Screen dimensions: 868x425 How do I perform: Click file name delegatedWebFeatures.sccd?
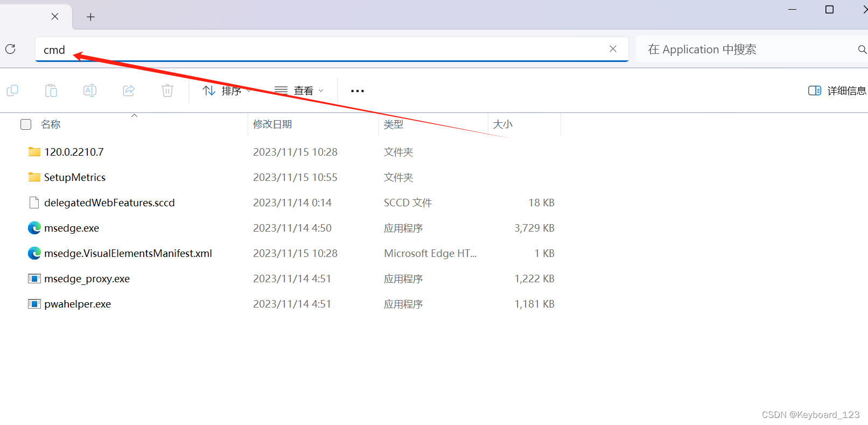point(109,203)
